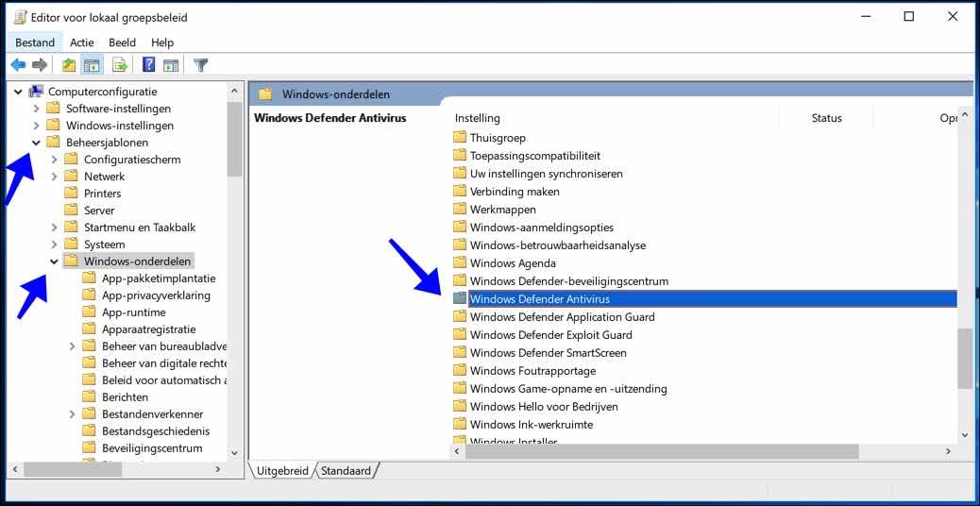
Task: Click the filter funnel toolbar icon
Action: tap(200, 65)
